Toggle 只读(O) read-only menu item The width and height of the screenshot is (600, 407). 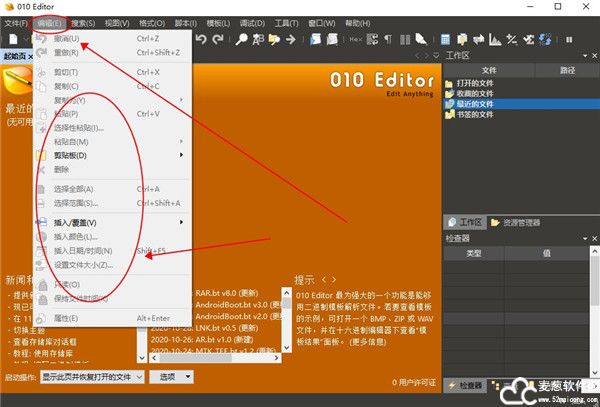click(112, 285)
